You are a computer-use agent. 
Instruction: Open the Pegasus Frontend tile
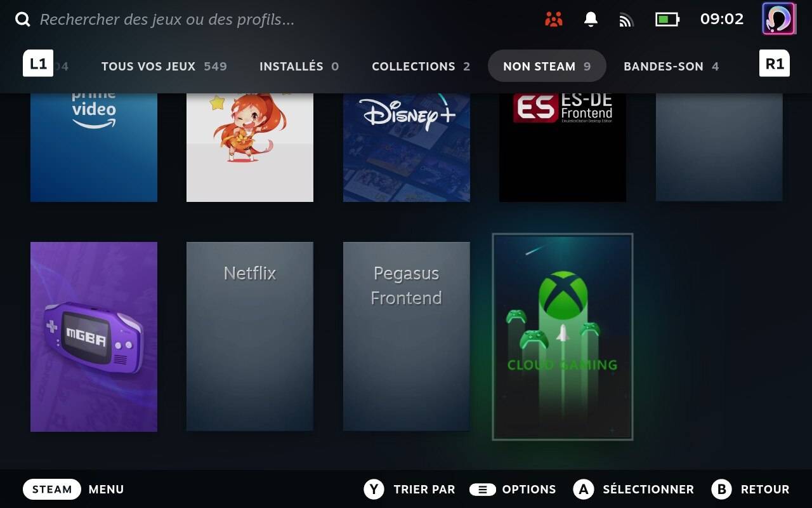(x=407, y=337)
